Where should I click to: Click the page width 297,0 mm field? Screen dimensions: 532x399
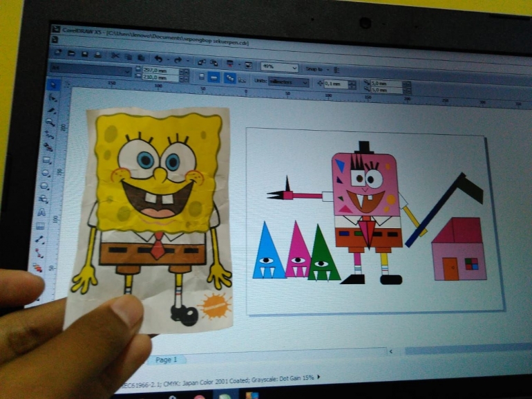tap(161, 71)
